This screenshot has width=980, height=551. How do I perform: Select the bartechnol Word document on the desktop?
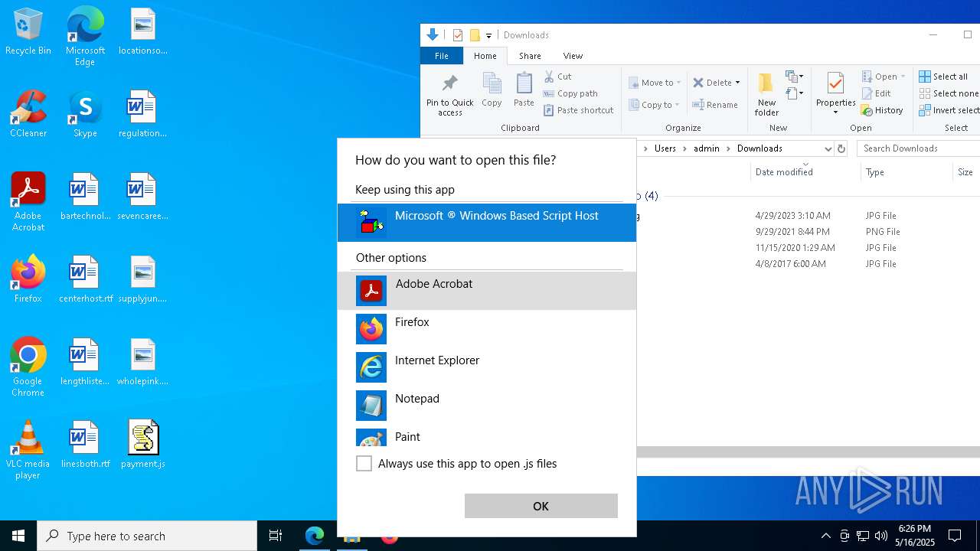coord(85,197)
